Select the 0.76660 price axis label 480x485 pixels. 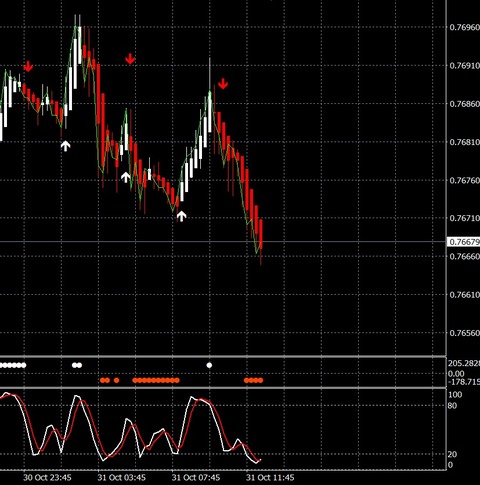pyautogui.click(x=465, y=256)
